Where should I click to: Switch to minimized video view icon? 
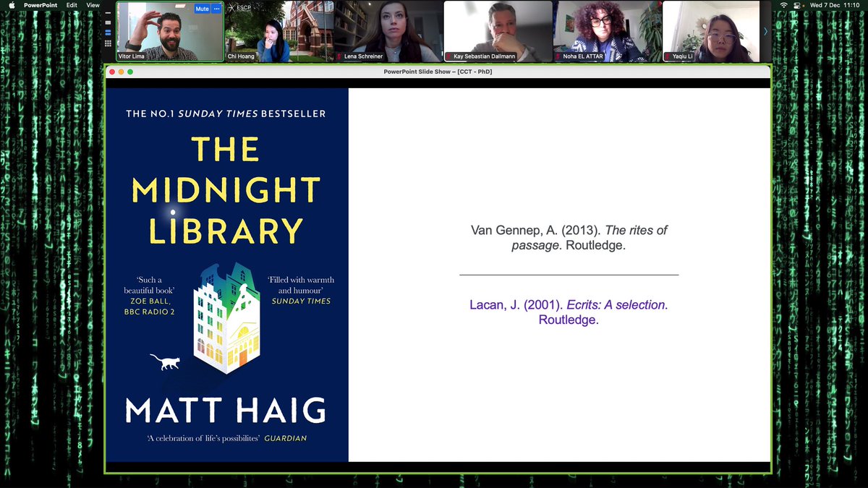click(x=108, y=13)
